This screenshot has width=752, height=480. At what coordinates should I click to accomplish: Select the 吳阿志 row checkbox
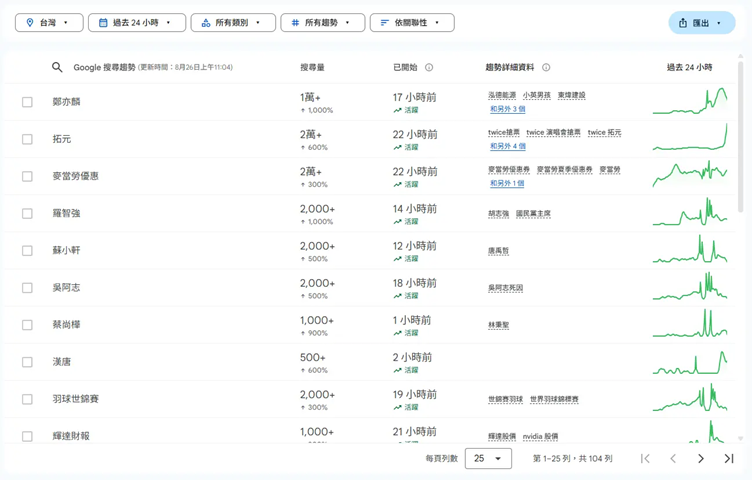[27, 288]
